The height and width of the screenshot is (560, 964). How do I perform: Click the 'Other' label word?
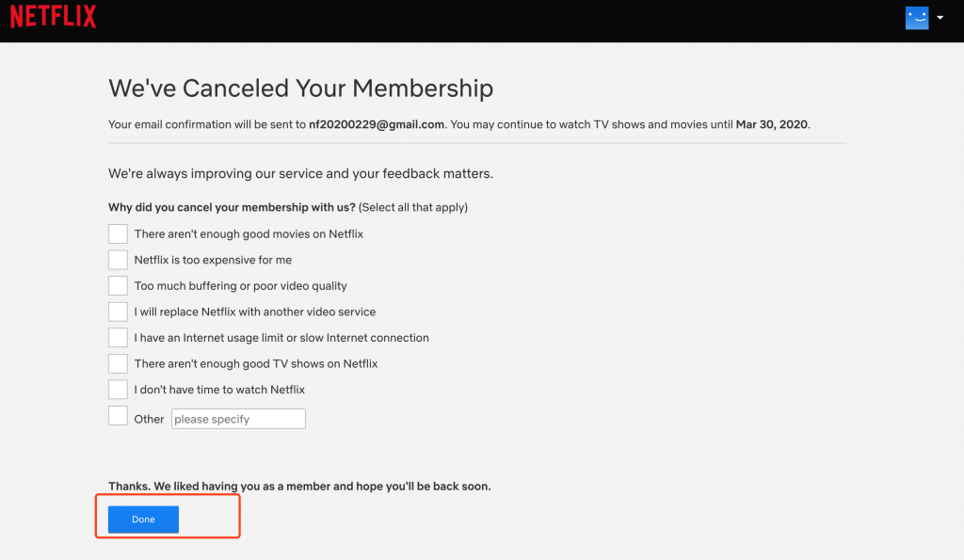pyautogui.click(x=149, y=419)
